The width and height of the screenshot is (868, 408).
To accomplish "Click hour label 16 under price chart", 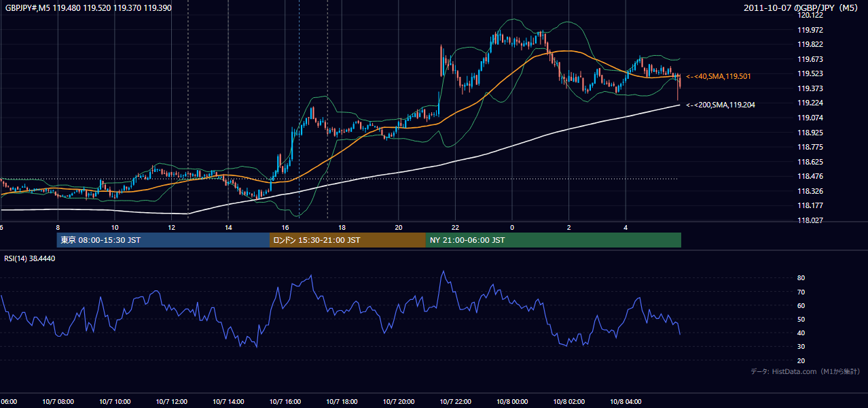I will (x=285, y=228).
